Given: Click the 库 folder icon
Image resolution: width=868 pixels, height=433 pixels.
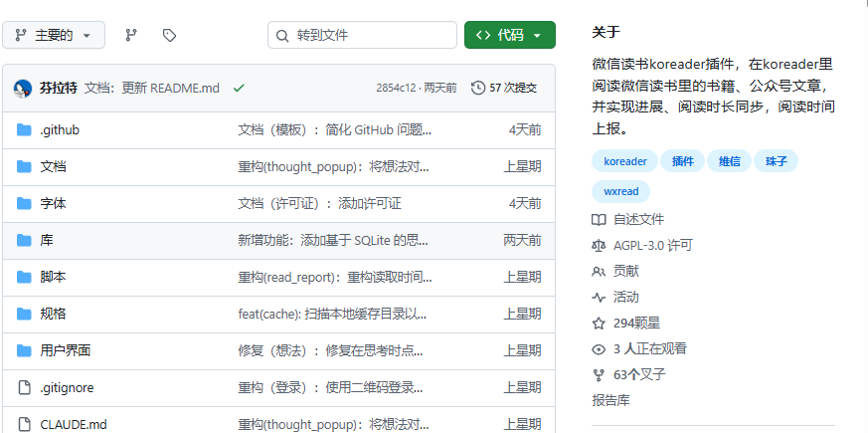Looking at the screenshot, I should click(x=24, y=240).
